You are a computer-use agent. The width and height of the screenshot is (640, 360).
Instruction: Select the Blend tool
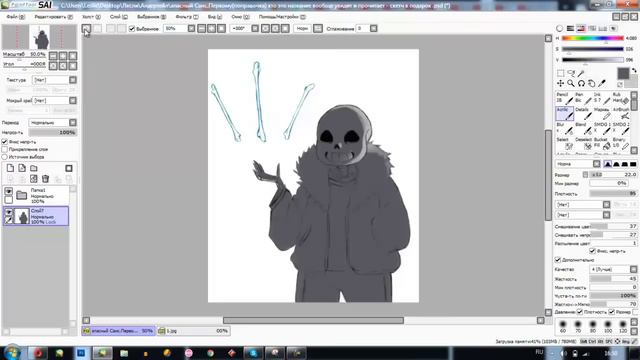[583, 128]
